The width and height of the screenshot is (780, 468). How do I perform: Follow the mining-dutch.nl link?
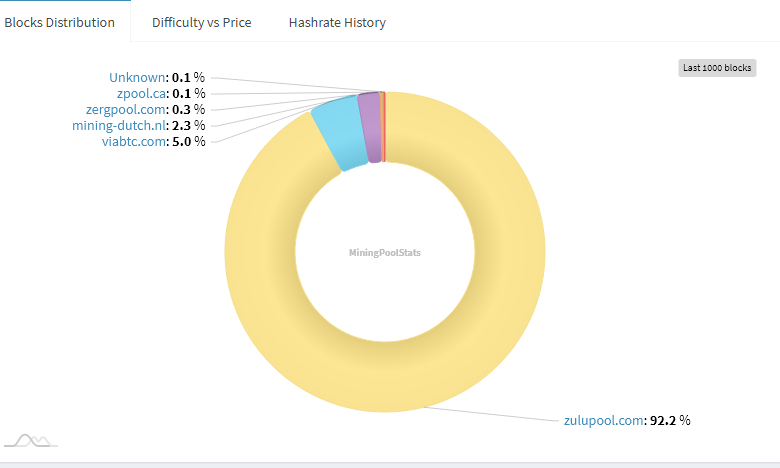coord(116,125)
